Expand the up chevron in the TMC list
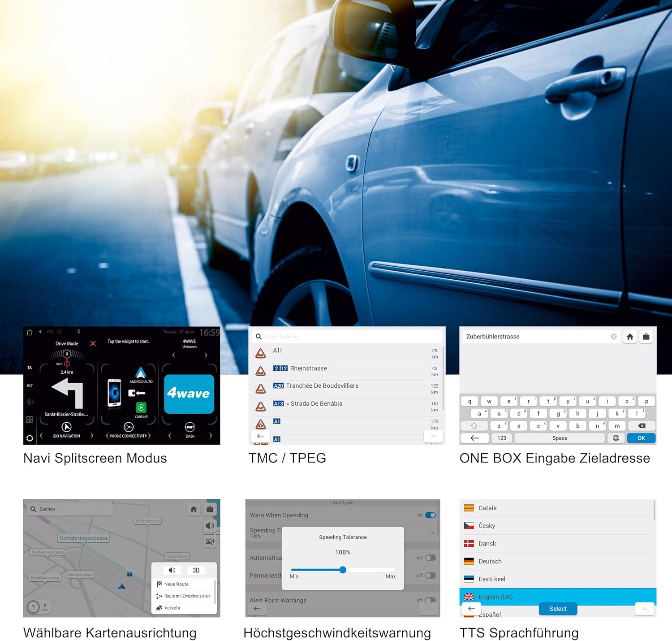The width and height of the screenshot is (672, 641). [x=433, y=436]
